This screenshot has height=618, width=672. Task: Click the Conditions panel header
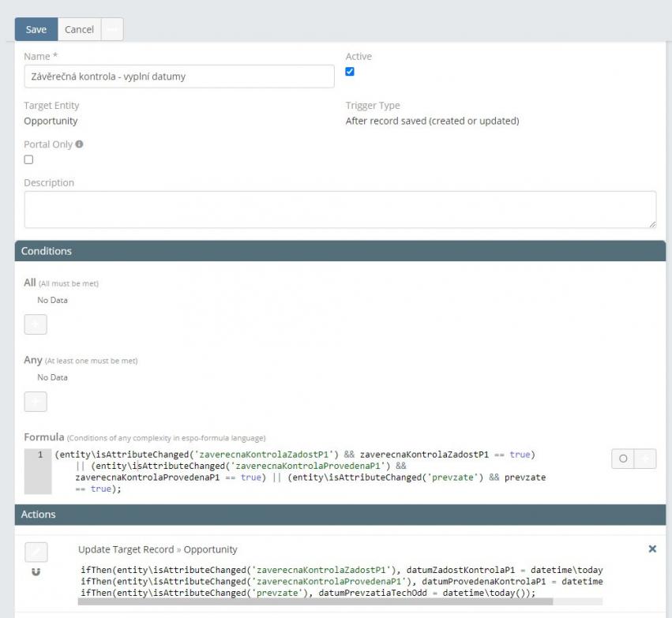tap(340, 251)
